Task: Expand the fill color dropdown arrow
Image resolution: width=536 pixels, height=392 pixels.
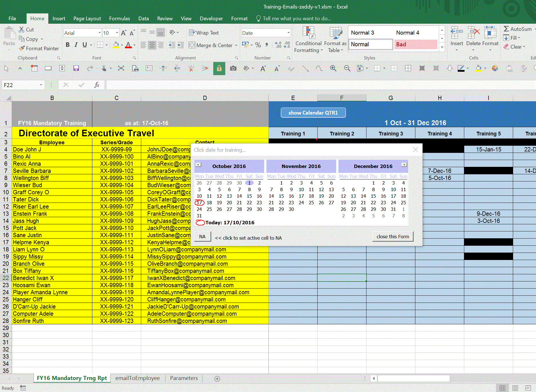Action: click(x=122, y=45)
